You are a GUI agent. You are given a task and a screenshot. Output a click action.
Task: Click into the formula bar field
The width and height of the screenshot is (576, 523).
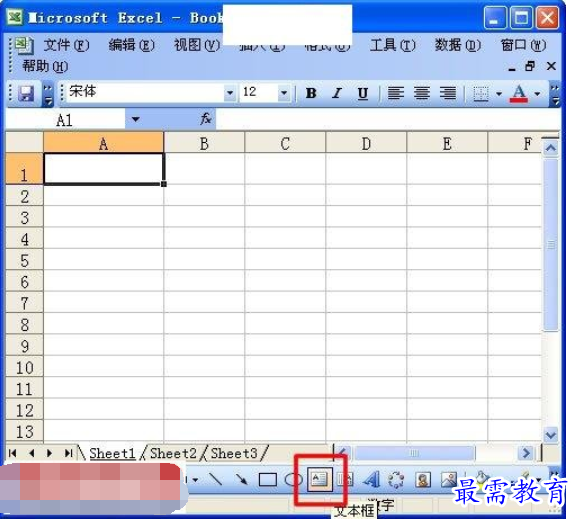pyautogui.click(x=388, y=119)
